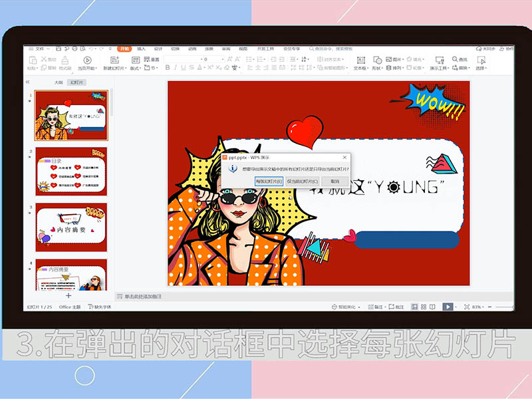Toggle Italic formatting

click(x=176, y=68)
